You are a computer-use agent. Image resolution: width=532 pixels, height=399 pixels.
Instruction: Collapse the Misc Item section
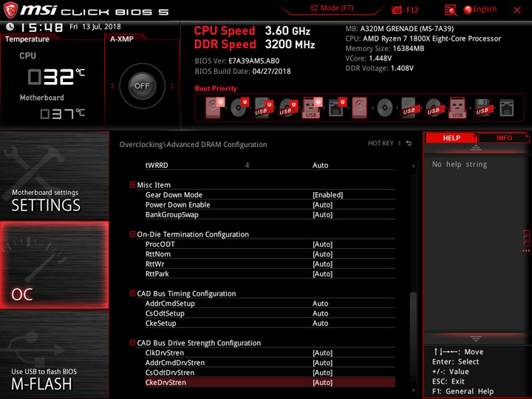click(x=132, y=185)
